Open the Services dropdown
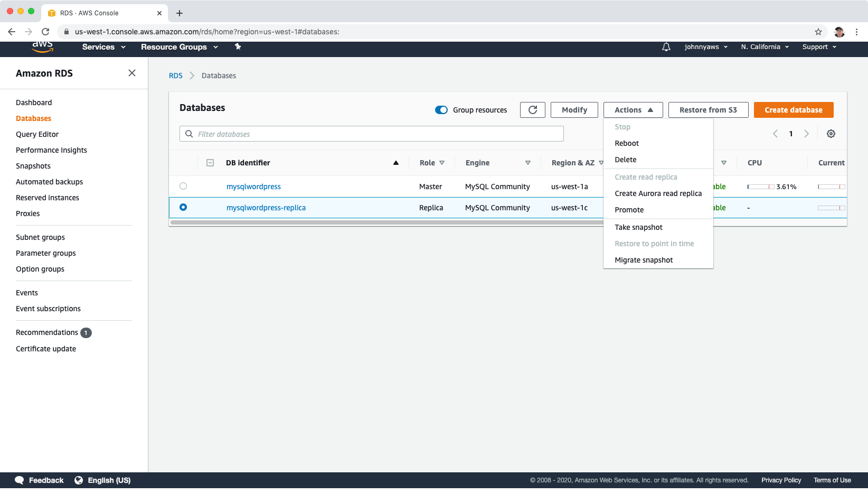This screenshot has height=494, width=868. pyautogui.click(x=104, y=47)
